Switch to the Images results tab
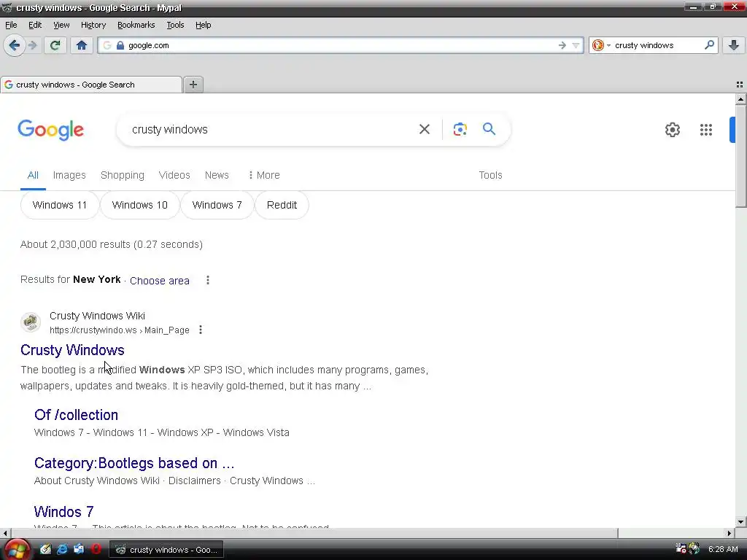 [x=69, y=175]
